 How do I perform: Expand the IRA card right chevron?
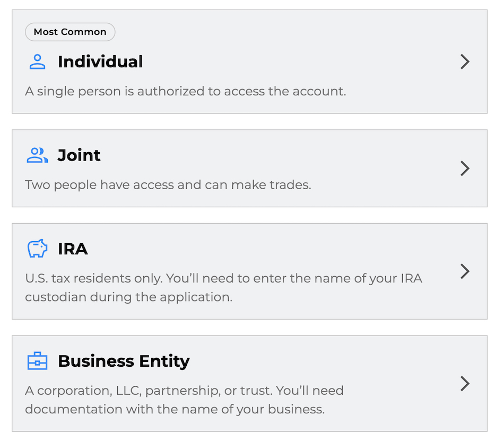pos(465,271)
